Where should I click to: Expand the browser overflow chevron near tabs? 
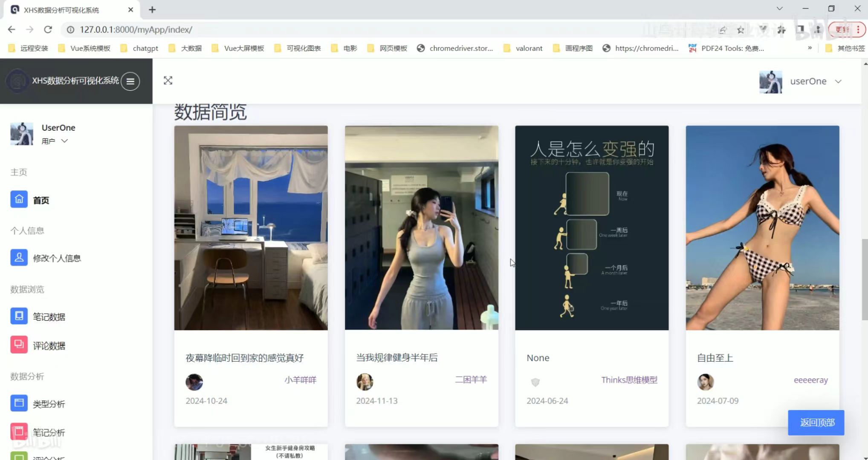(x=779, y=9)
